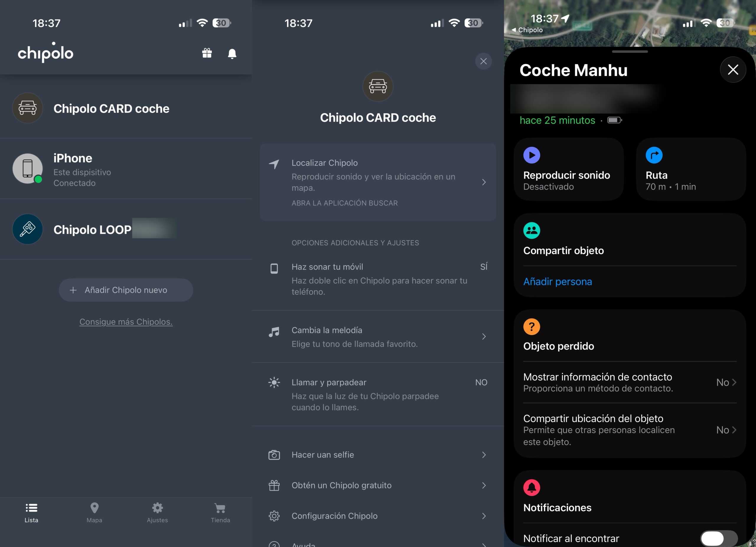This screenshot has height=547, width=756.
Task: Tap the red bell Notificaciones icon
Action: pos(532,488)
